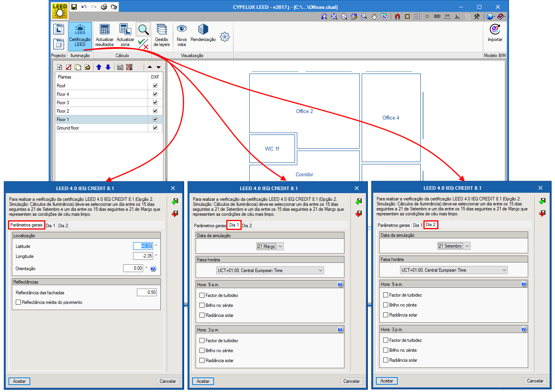555x392 pixels.
Task: Toggle DXF checkbox for Floor 4
Action: [x=155, y=94]
